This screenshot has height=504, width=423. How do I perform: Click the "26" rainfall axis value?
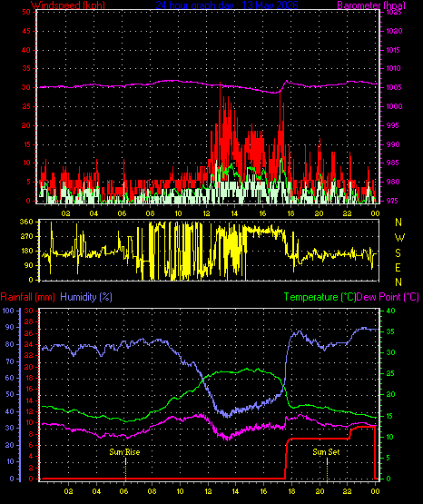[29, 333]
